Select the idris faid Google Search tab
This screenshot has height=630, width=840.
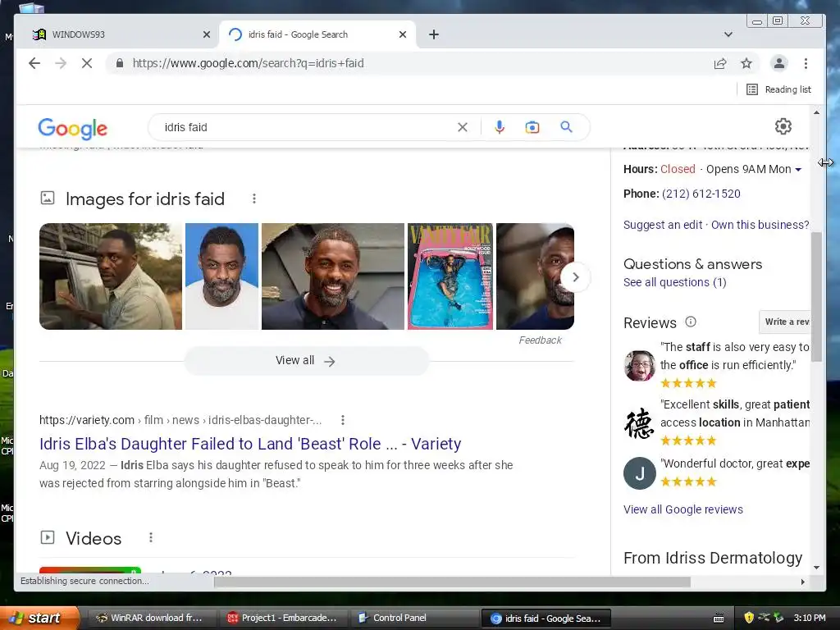coord(316,34)
